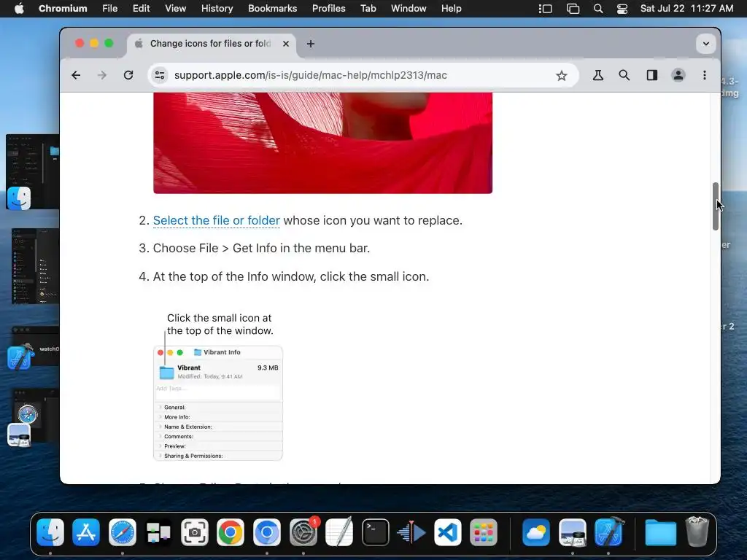This screenshot has width=747, height=560.
Task: Launch Terminal from the Dock
Action: 376,532
